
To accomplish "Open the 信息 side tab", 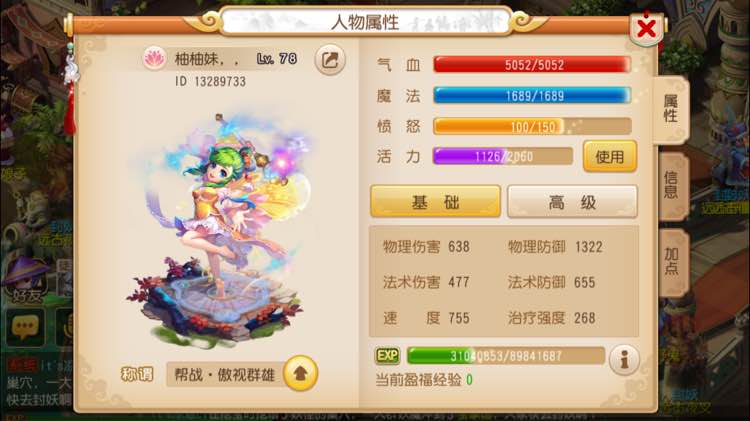I will click(x=671, y=186).
